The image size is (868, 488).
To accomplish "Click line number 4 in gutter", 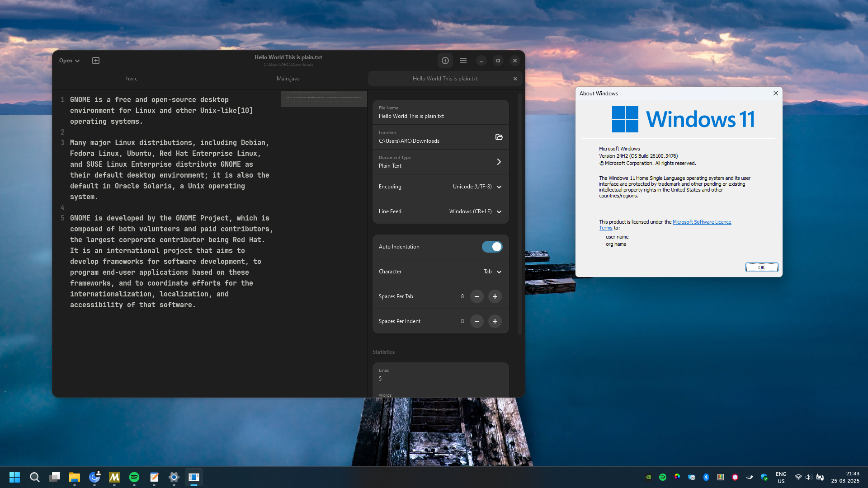I will [x=62, y=208].
